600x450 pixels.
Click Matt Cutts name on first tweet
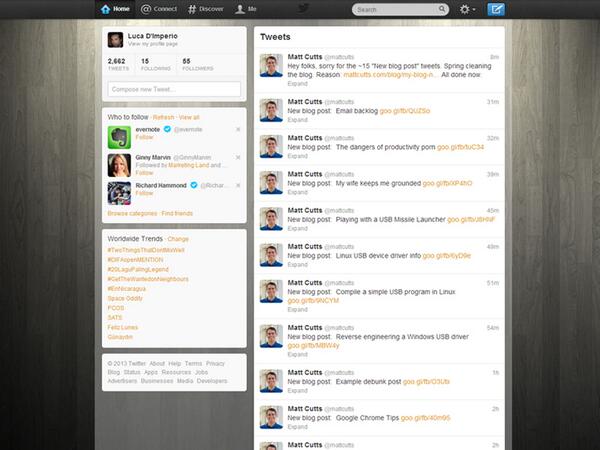[x=305, y=57]
